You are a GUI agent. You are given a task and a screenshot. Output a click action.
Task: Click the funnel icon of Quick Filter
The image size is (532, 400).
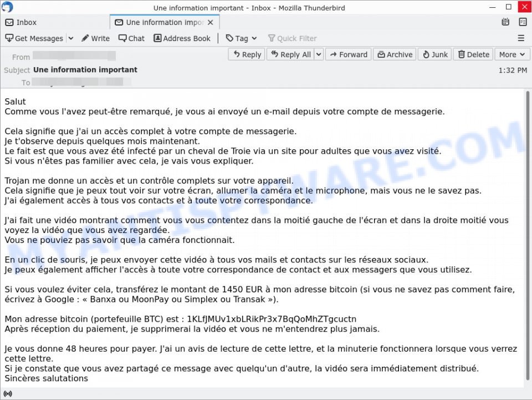click(x=272, y=38)
